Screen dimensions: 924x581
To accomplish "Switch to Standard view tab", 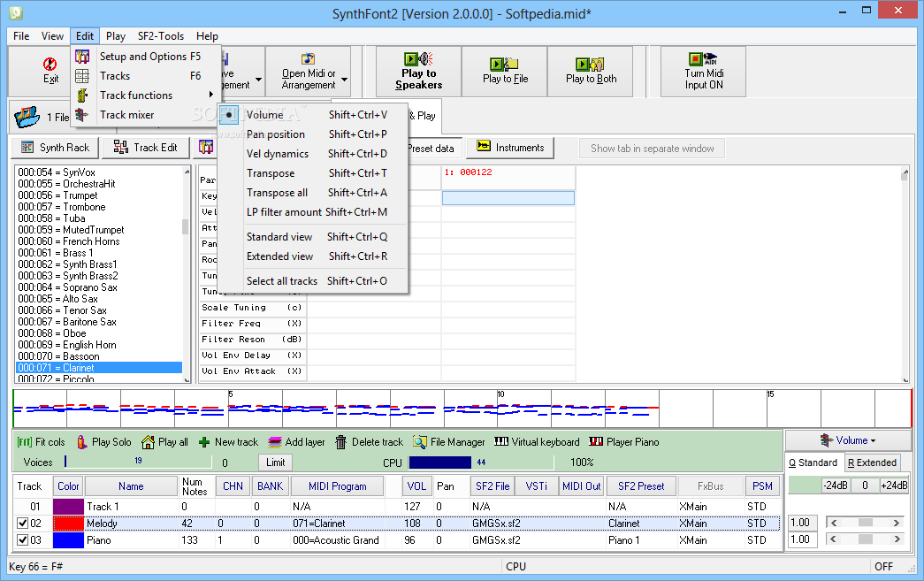I will [x=813, y=463].
